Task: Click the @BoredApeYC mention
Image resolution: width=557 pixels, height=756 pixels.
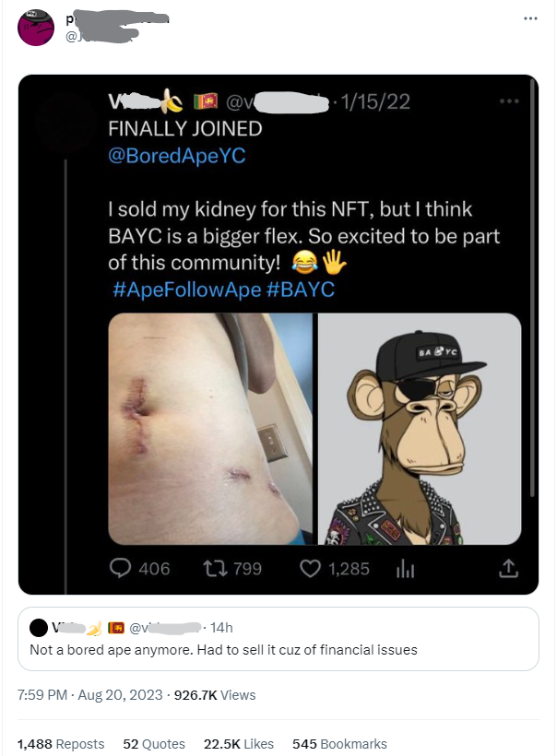Action: pyautogui.click(x=177, y=156)
